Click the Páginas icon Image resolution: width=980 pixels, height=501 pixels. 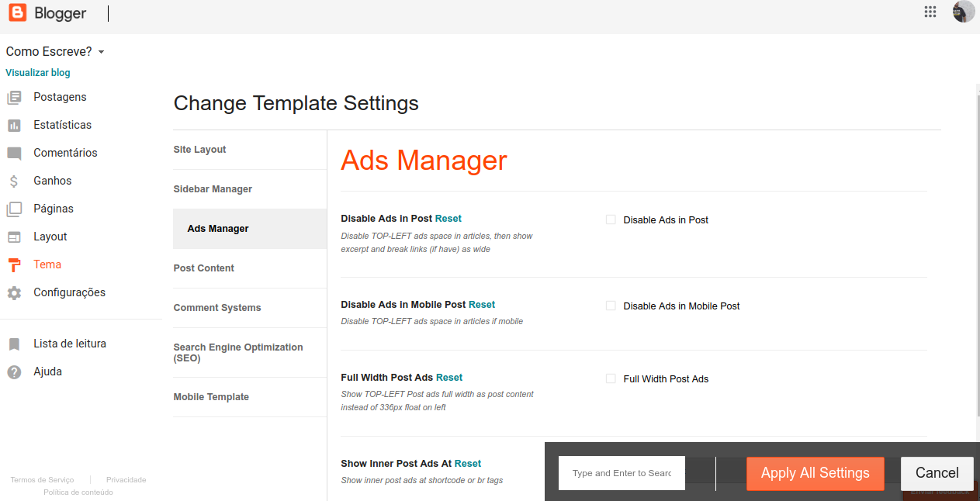(14, 209)
